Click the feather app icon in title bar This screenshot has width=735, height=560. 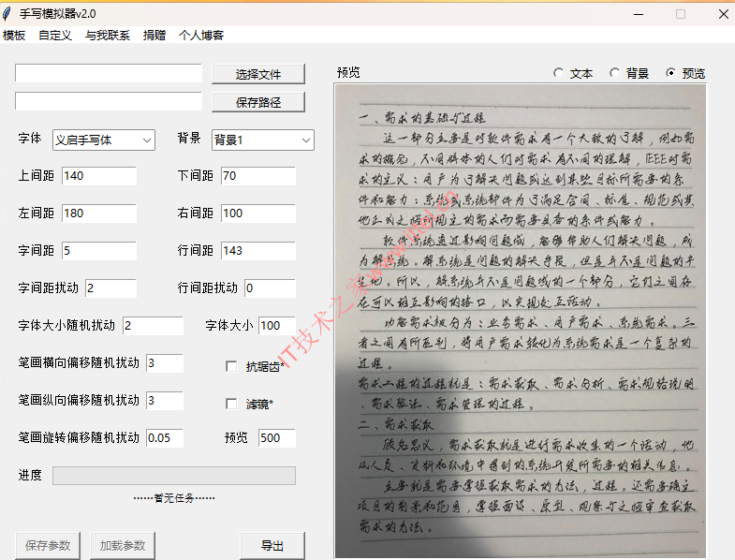click(7, 14)
